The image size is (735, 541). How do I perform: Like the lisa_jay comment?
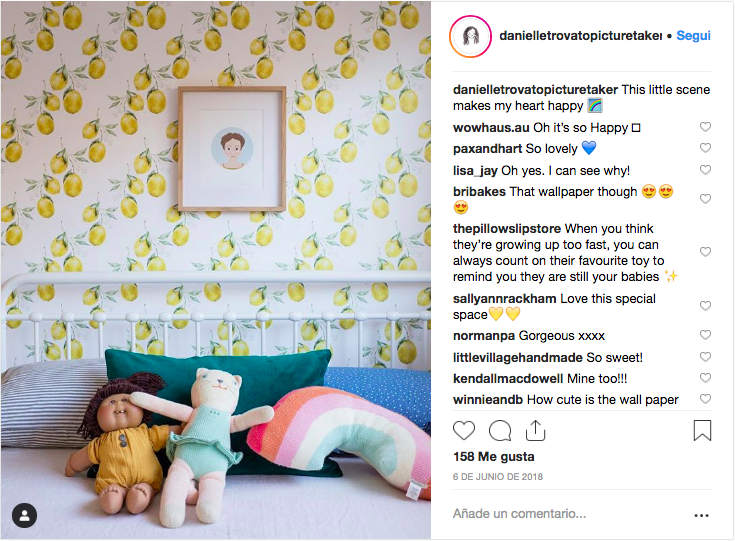[705, 170]
